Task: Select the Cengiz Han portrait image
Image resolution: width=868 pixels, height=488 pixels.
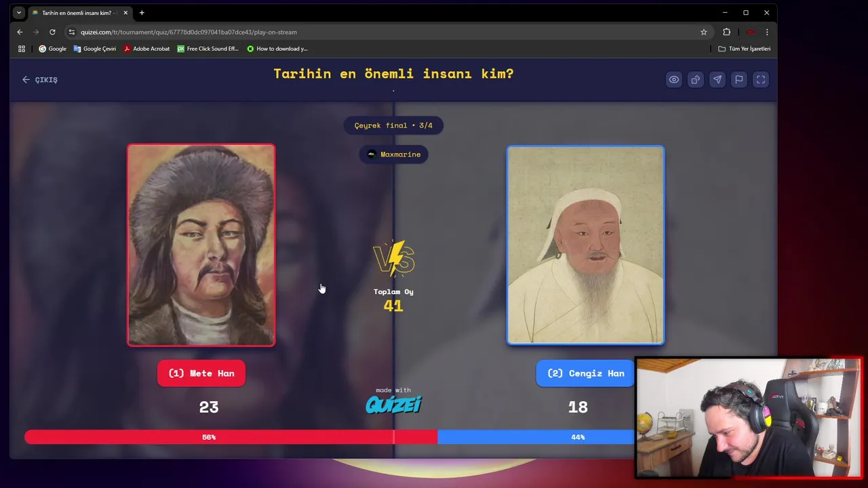Action: click(586, 245)
